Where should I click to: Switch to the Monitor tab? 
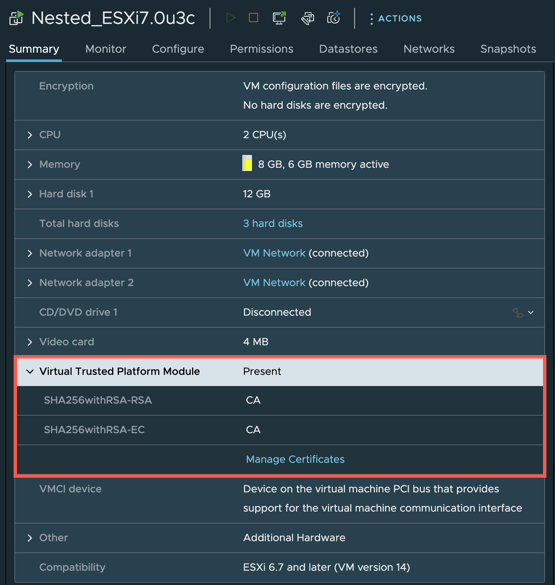[106, 49]
